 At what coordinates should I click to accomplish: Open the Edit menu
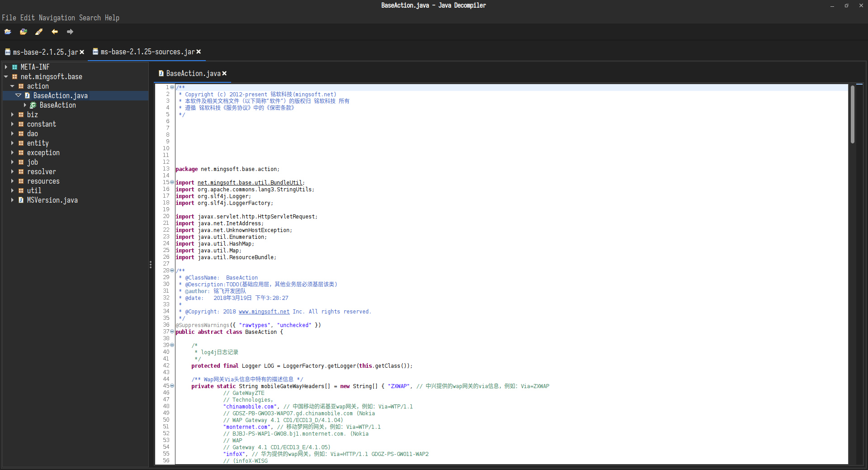(28, 18)
